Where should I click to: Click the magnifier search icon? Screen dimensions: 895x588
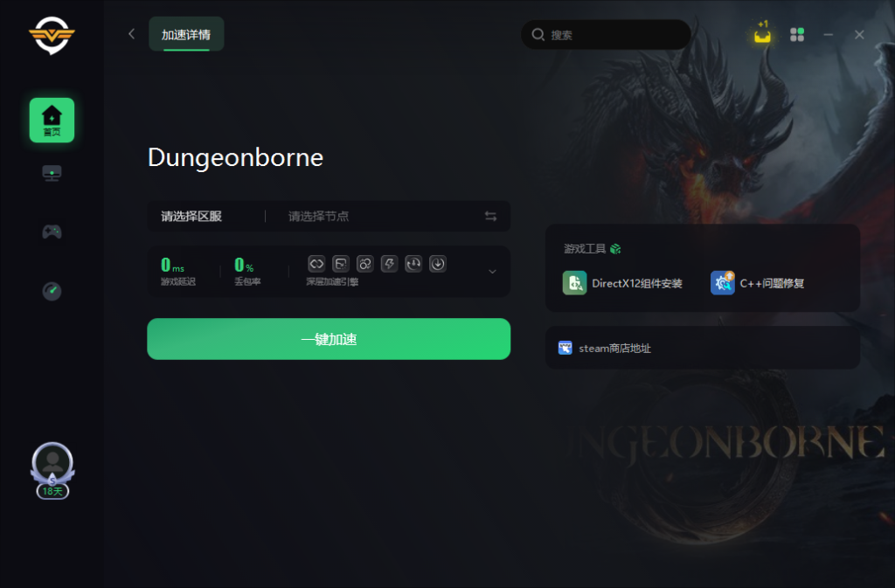(538, 35)
